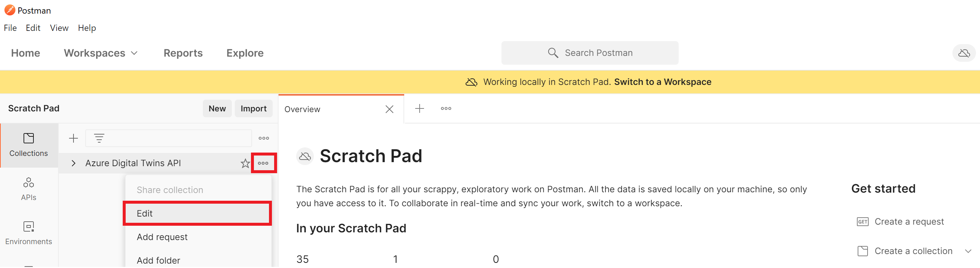Click the offline cloud icon at top right
Viewport: 980px width, 268px height.
pos(963,53)
